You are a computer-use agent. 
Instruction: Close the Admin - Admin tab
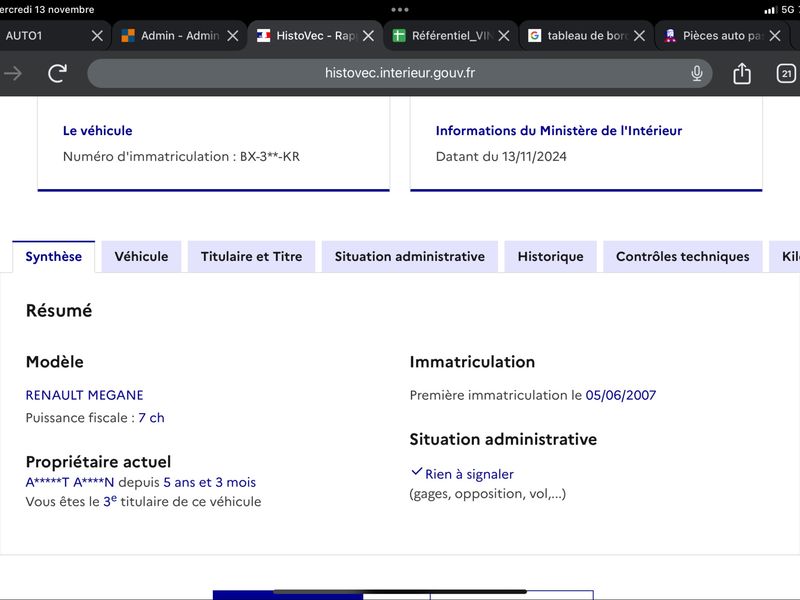click(x=233, y=36)
